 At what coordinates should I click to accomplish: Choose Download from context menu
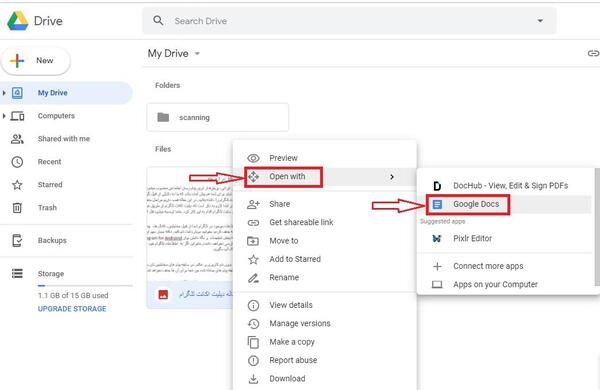[x=324, y=379]
